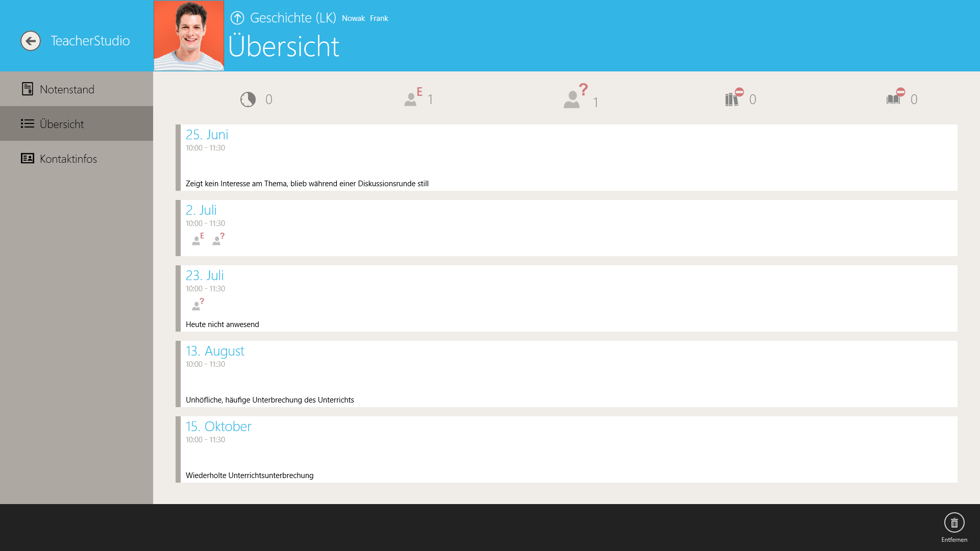Image resolution: width=980 pixels, height=551 pixels.
Task: Click the Kontaktinfos contact card icon
Action: (28, 159)
